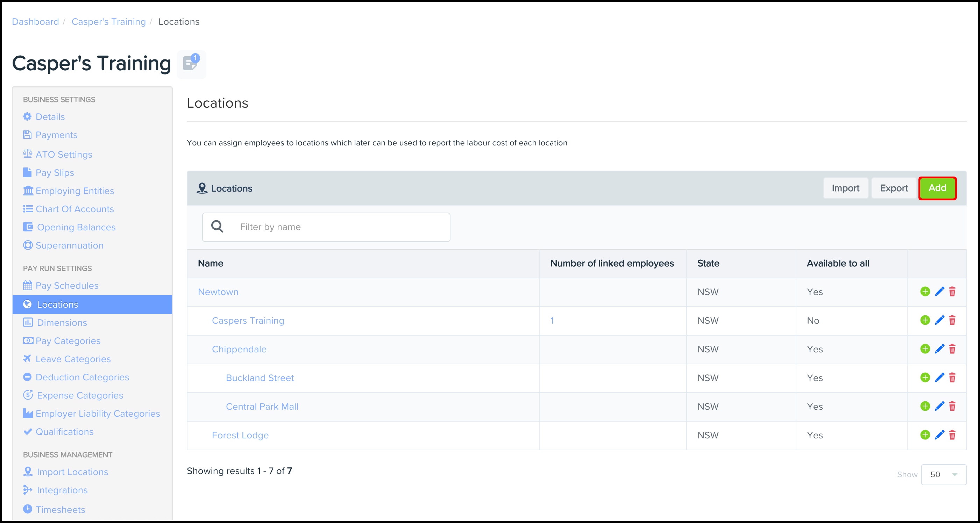Open the Dashboard breadcrumb link

(x=35, y=22)
